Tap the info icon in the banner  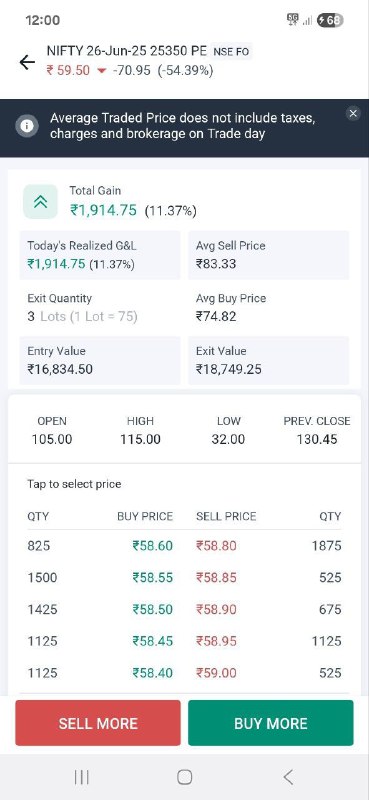coord(27,126)
